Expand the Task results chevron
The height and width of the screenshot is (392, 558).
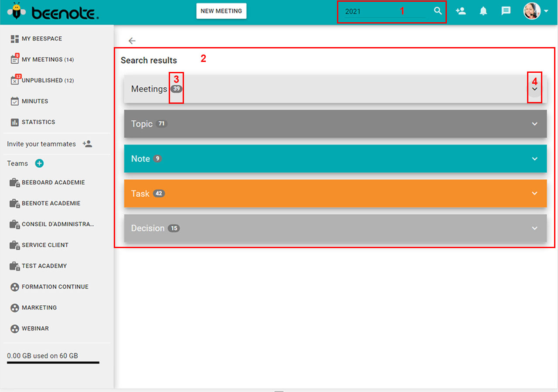(x=535, y=193)
